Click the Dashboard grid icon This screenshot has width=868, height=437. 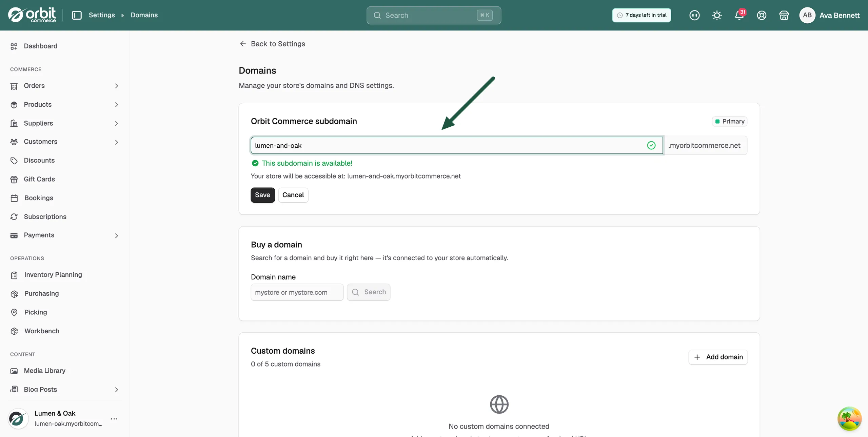click(14, 46)
